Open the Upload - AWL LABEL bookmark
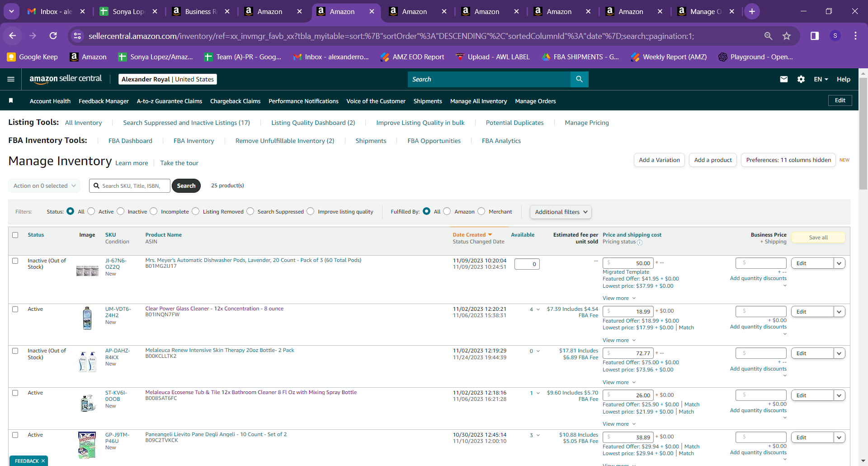Image resolution: width=868 pixels, height=466 pixels. click(493, 57)
